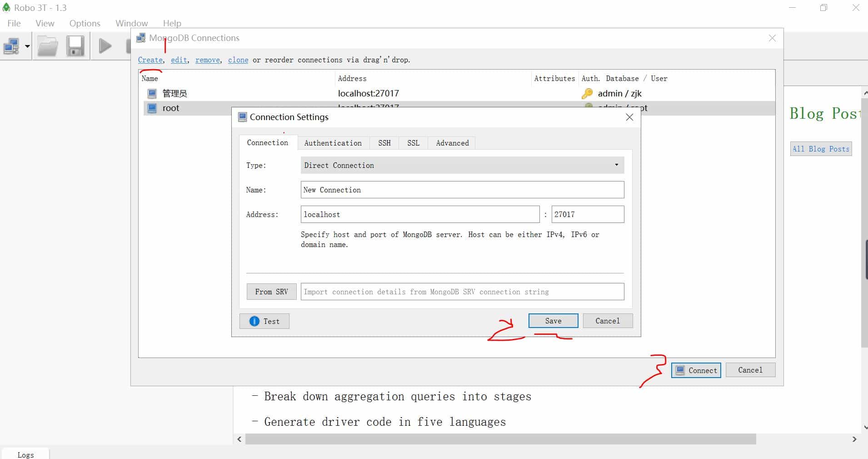Click the Open folder toolbar icon
Screen dimensions: 868x459
48,46
